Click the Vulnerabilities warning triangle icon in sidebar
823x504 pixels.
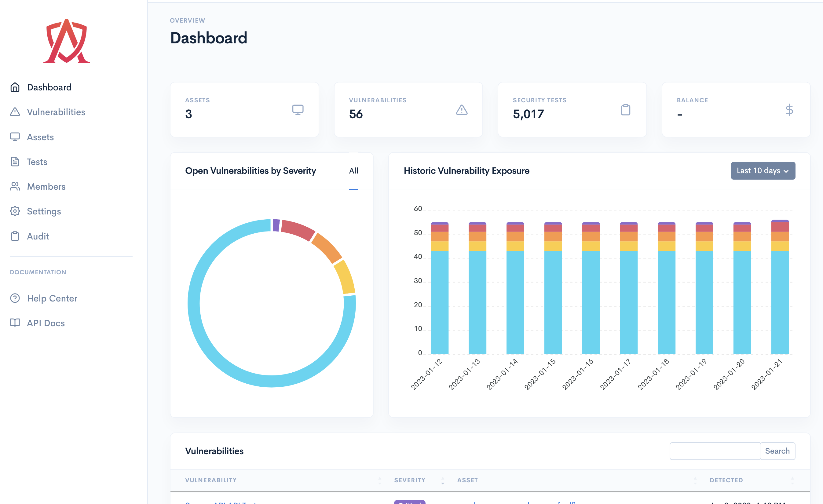click(x=15, y=112)
